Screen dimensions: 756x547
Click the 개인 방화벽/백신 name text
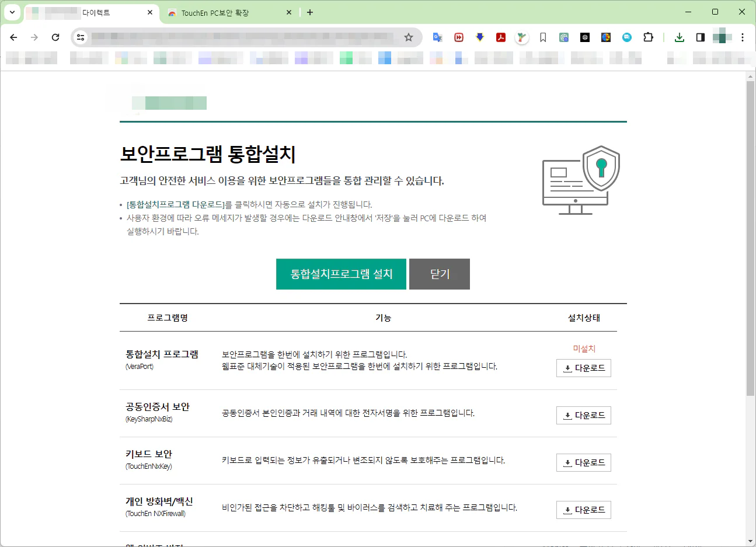(159, 501)
